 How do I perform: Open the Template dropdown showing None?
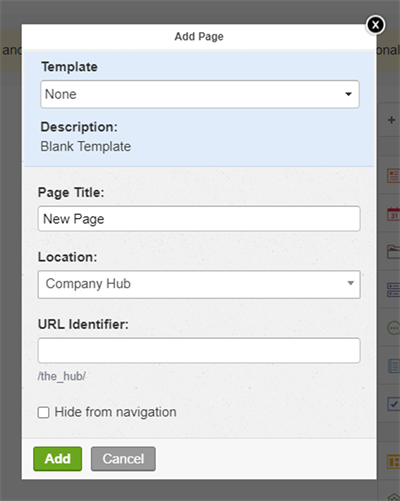(200, 94)
